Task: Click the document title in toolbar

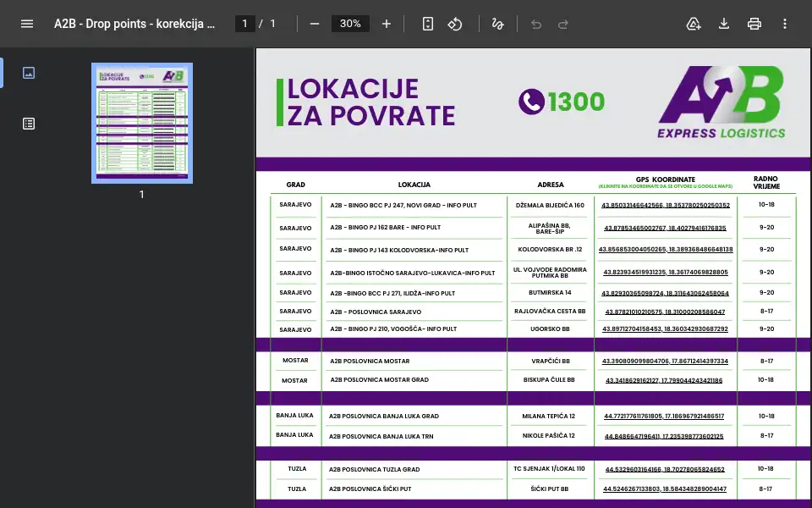Action: pyautogui.click(x=134, y=24)
